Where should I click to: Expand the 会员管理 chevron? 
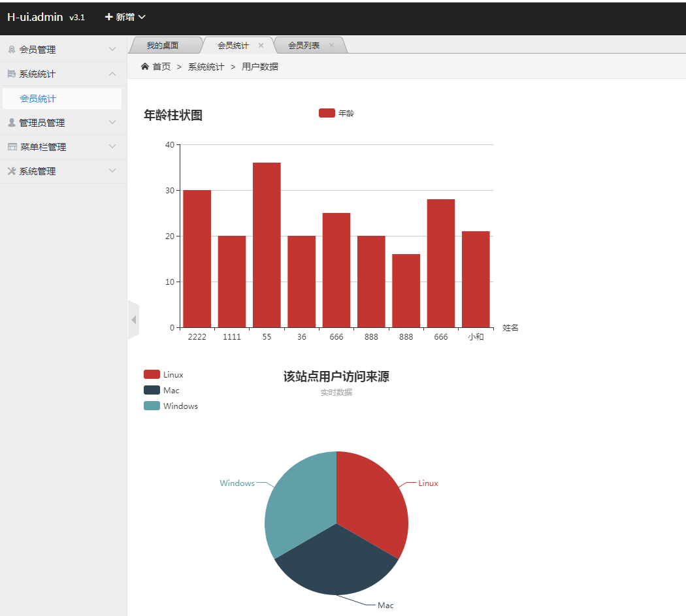pyautogui.click(x=112, y=49)
